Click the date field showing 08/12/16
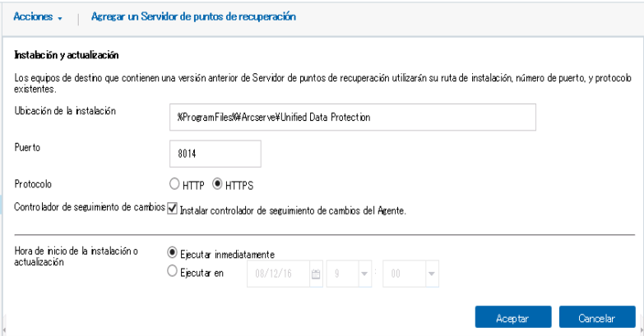This screenshot has width=644, height=336. point(278,274)
